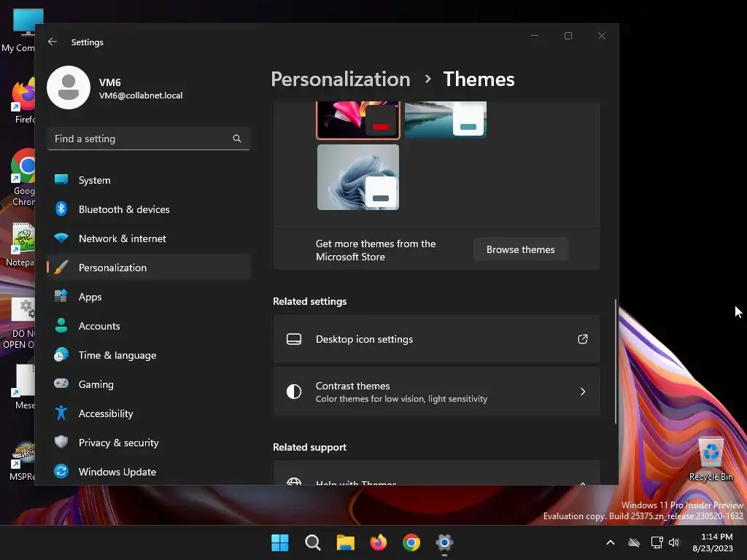Click the Apps icon in sidebar

pyautogui.click(x=61, y=297)
